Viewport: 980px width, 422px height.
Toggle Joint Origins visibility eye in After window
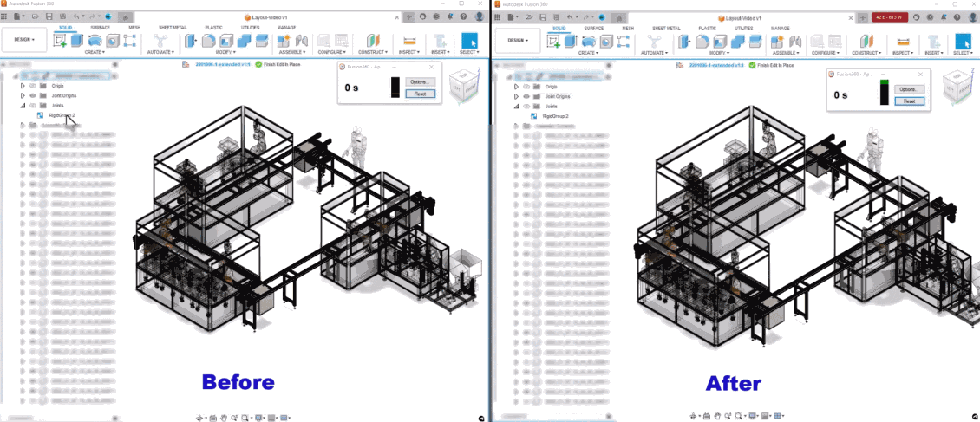pyautogui.click(x=526, y=96)
